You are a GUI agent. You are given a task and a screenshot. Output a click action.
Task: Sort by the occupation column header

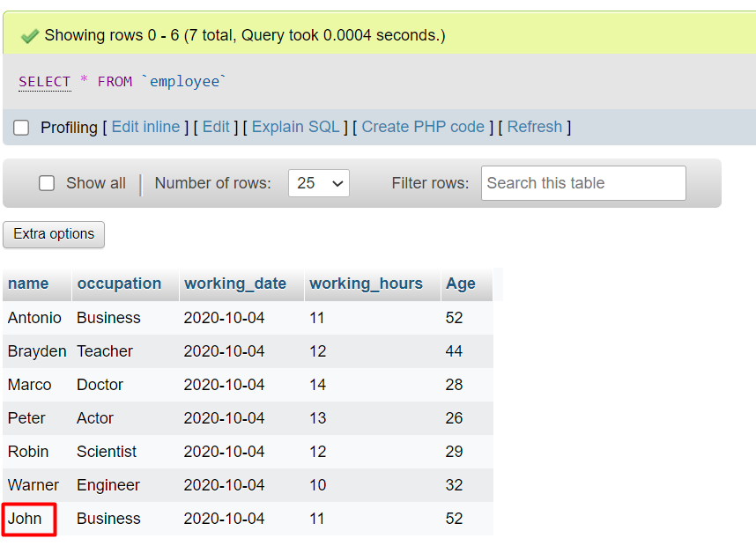click(x=119, y=284)
